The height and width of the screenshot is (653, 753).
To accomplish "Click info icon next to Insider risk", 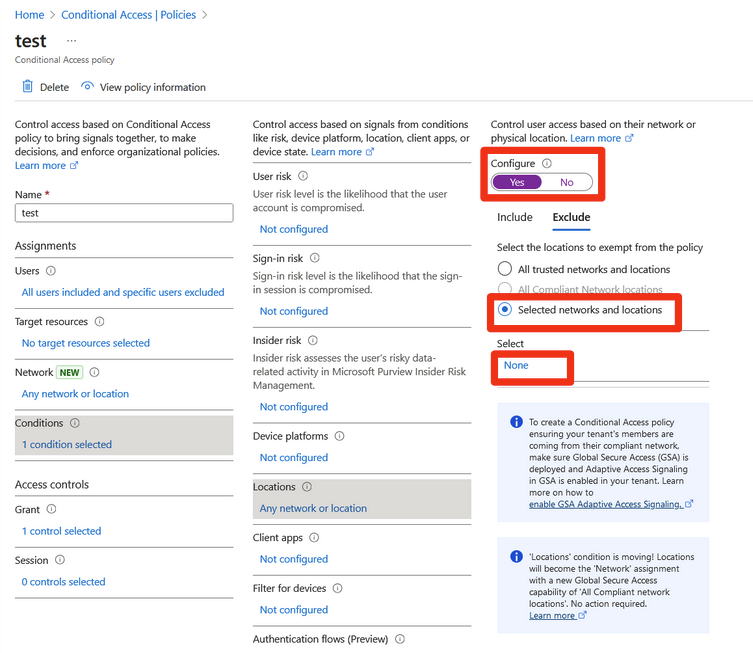I will 314,341.
